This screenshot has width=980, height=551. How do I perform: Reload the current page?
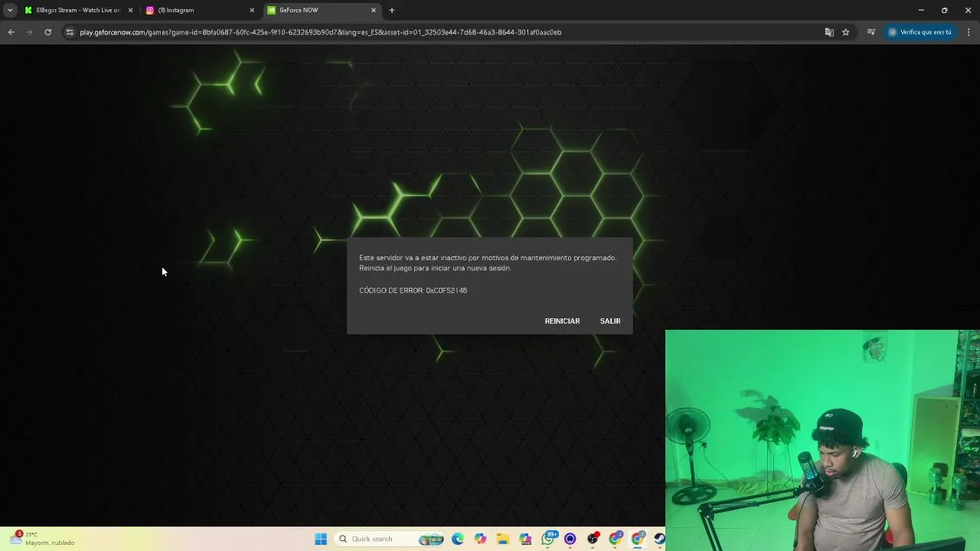pyautogui.click(x=47, y=32)
